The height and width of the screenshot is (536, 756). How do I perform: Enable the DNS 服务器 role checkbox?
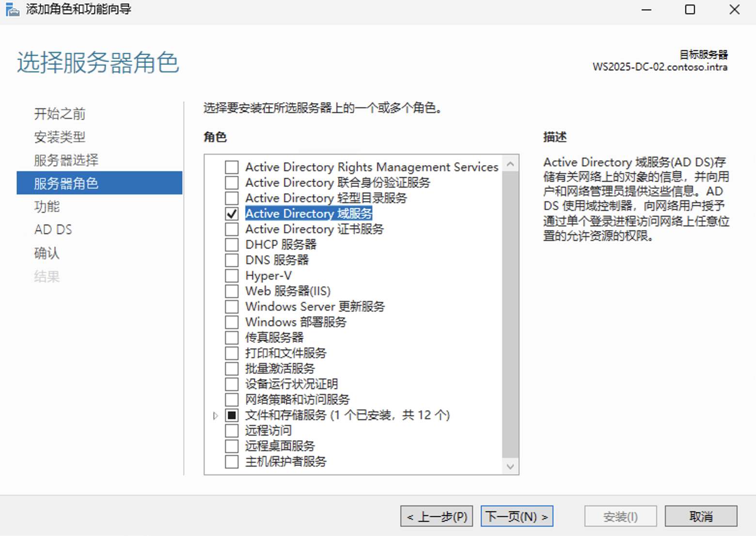coord(232,260)
